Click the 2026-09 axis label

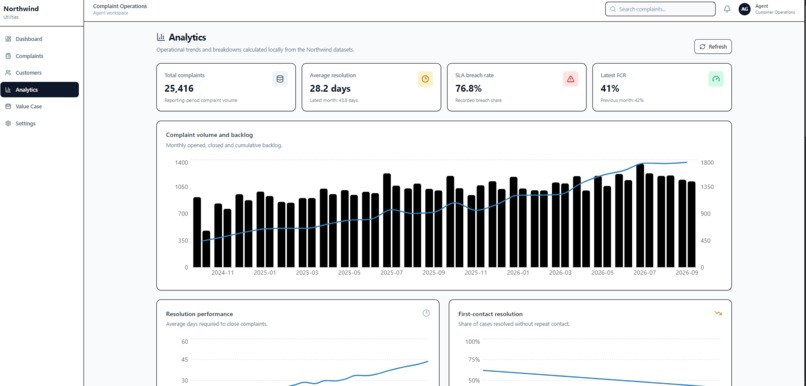[687, 273]
